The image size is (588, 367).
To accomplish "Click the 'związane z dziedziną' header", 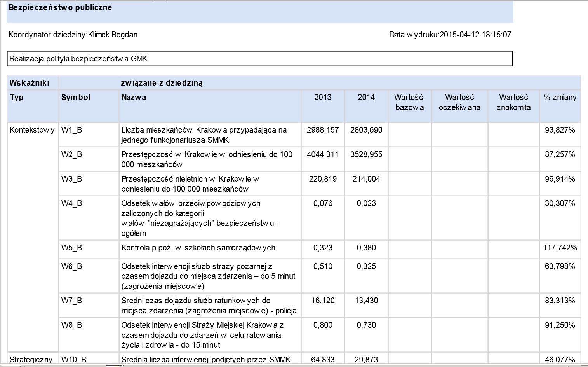I will [x=162, y=83].
